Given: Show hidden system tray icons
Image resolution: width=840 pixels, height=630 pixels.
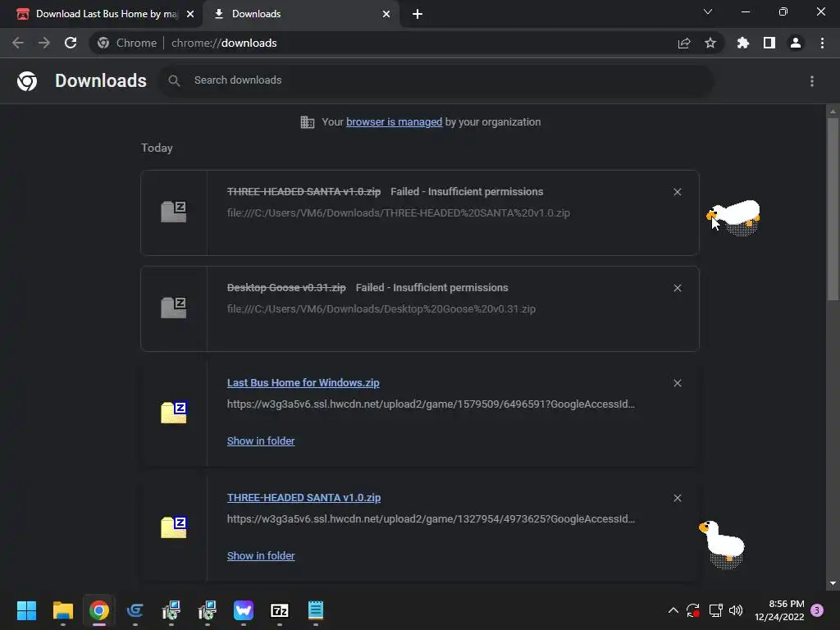Looking at the screenshot, I should point(673,610).
